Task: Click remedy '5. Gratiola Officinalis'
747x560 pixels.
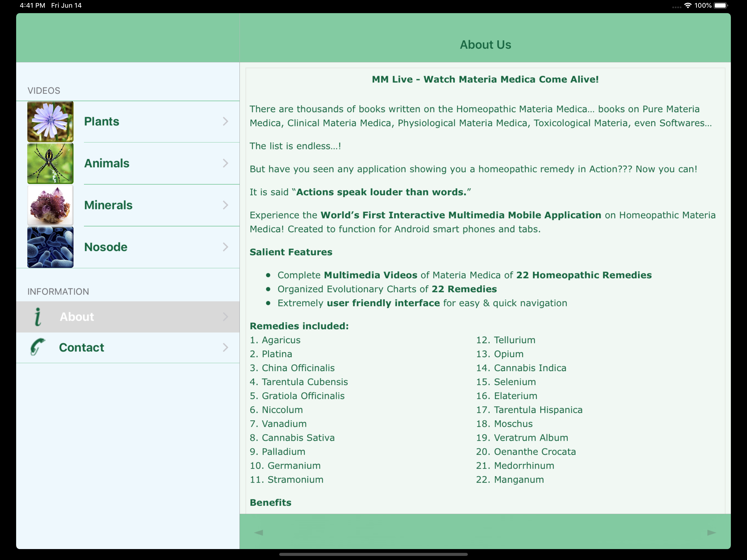Action: [x=297, y=396]
